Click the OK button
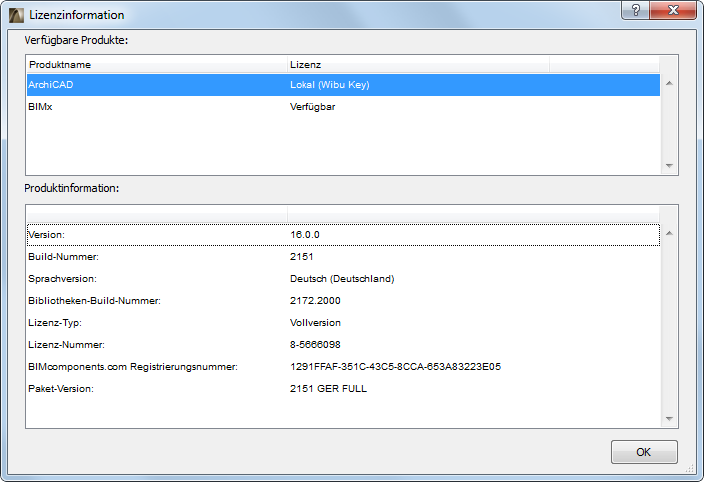This screenshot has width=704, height=482. tap(644, 451)
